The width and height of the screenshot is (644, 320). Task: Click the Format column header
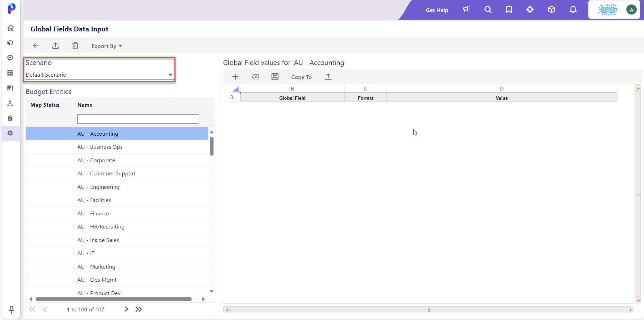[x=366, y=98]
